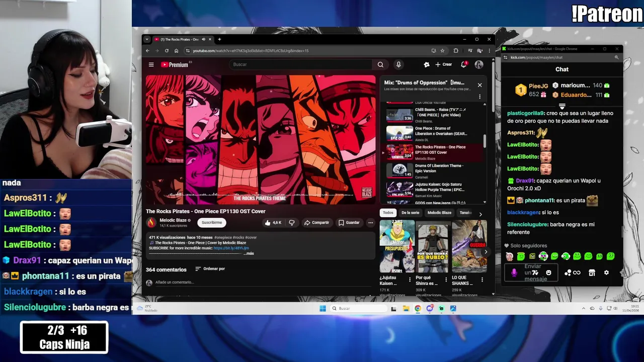Screen dimensions: 644x362
Task: Open mix playlist three-dot options menu
Action: (x=479, y=97)
